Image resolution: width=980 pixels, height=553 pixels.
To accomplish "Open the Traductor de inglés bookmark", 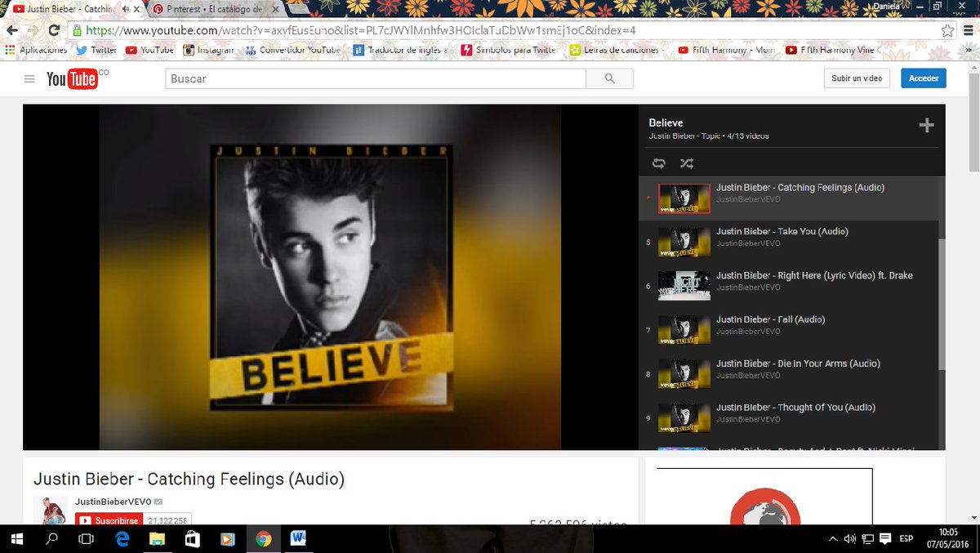I will [x=401, y=50].
